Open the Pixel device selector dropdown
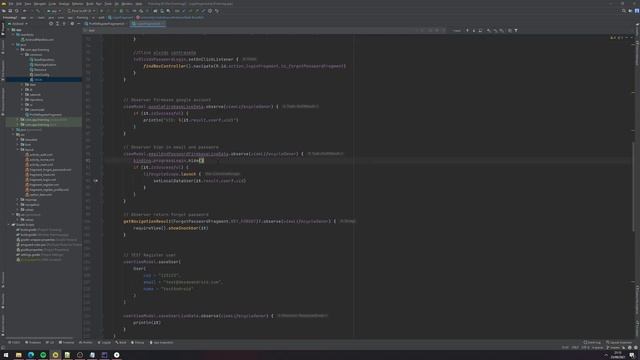 coord(81,11)
